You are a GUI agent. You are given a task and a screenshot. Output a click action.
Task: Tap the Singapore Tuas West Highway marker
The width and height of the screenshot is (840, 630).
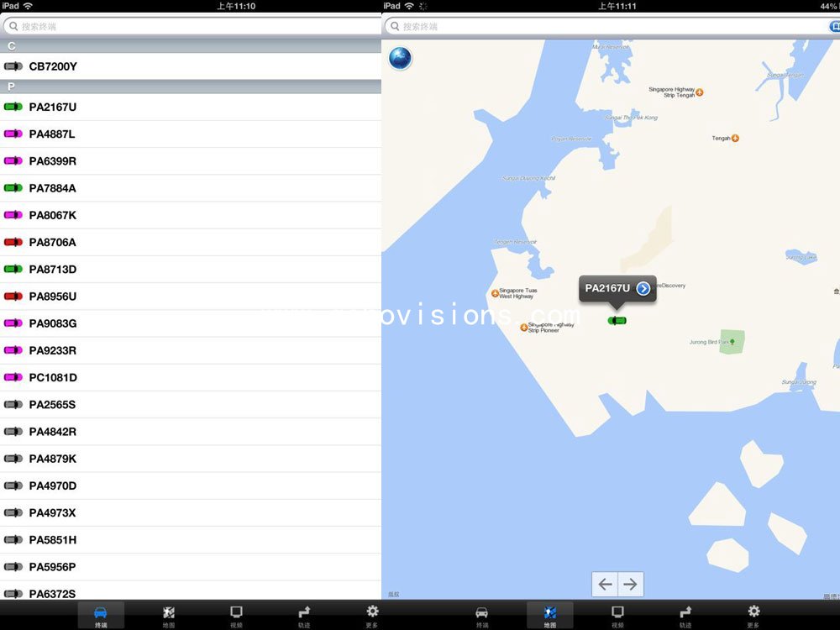coord(495,294)
